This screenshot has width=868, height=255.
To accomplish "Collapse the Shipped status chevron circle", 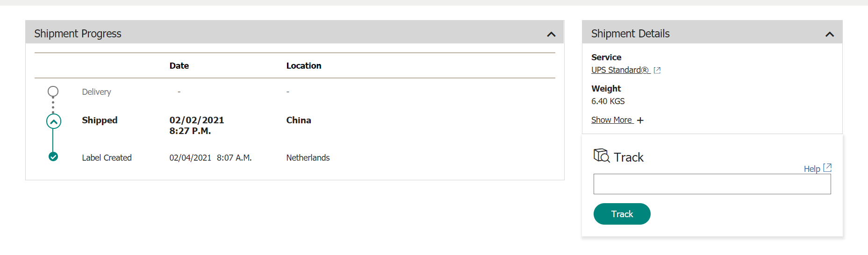I will click(x=54, y=122).
